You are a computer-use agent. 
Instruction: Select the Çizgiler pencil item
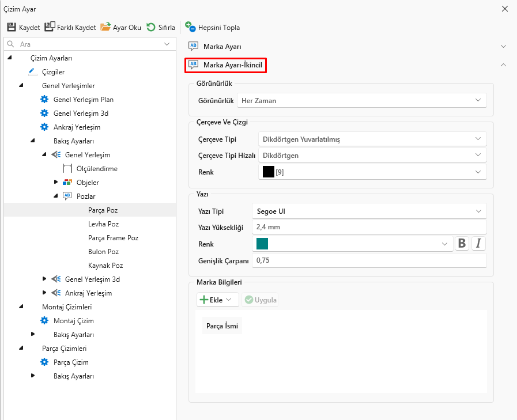point(32,72)
